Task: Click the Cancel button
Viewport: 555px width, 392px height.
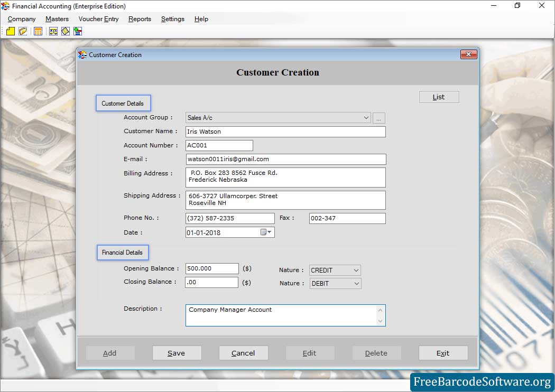Action: (x=243, y=353)
